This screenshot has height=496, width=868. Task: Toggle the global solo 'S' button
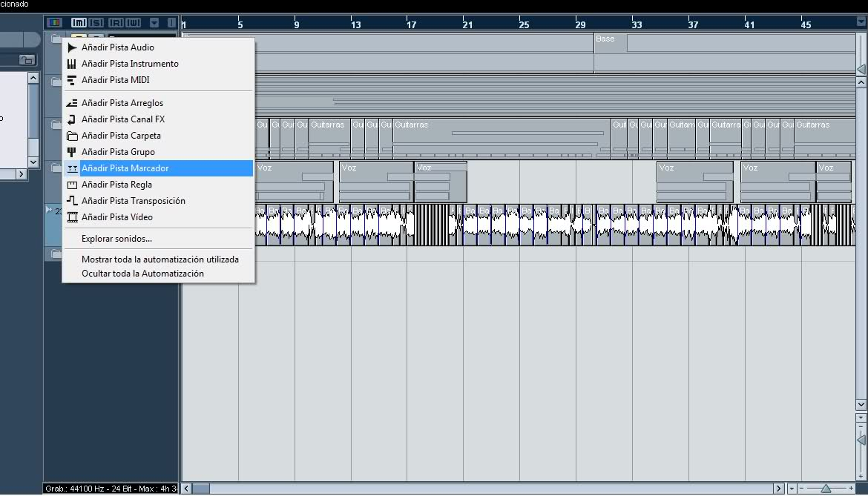(96, 23)
